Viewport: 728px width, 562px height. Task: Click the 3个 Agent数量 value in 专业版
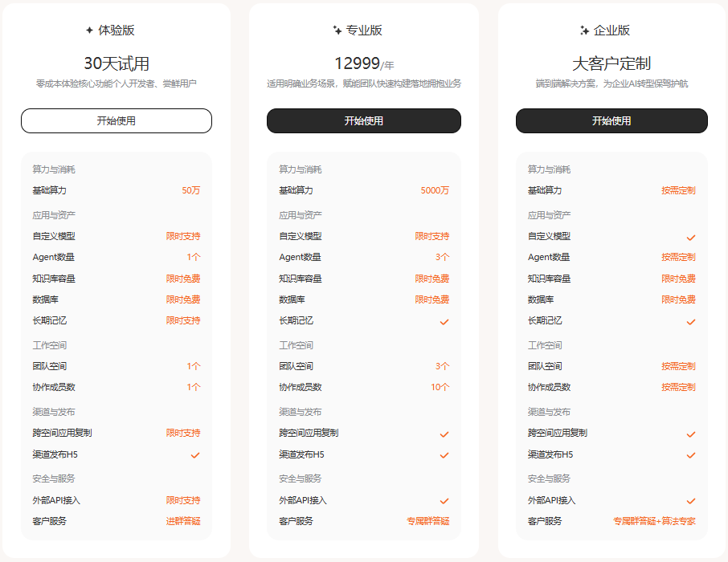click(443, 257)
